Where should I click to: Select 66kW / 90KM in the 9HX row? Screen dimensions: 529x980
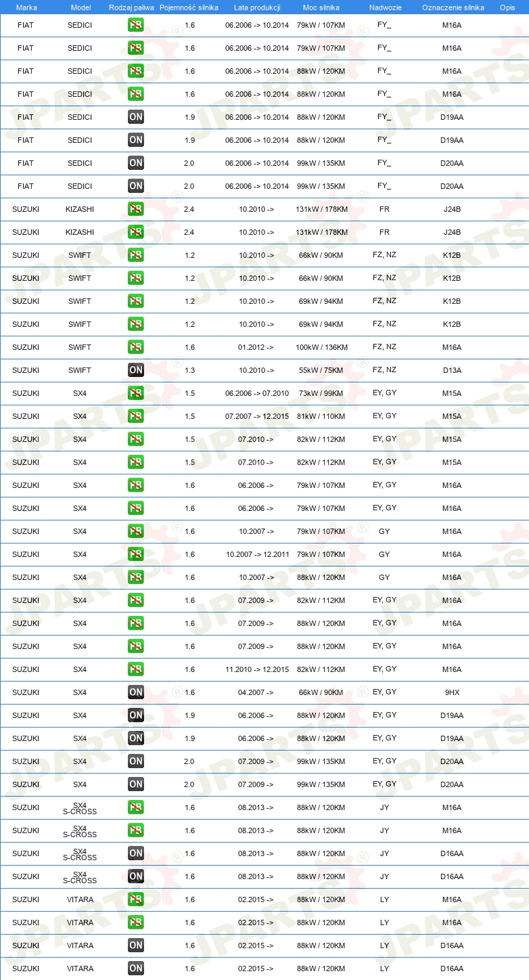coord(321,692)
